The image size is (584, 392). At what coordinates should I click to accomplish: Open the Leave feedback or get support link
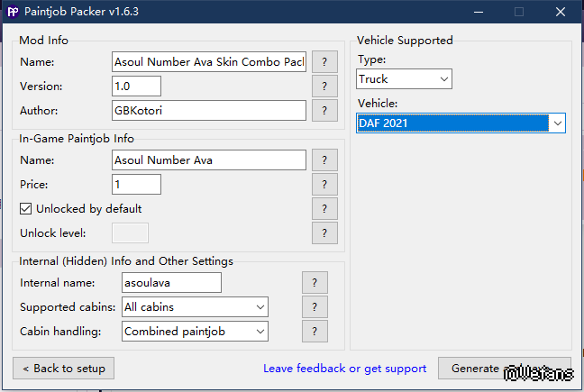point(345,369)
